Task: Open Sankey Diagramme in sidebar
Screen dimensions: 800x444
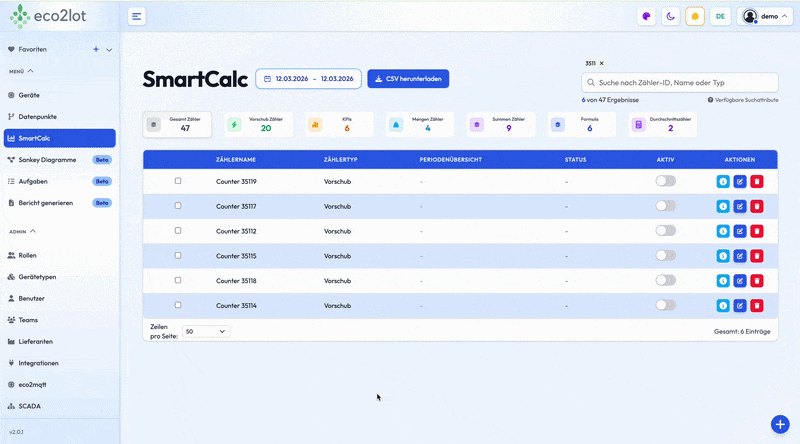Action: 60,160
